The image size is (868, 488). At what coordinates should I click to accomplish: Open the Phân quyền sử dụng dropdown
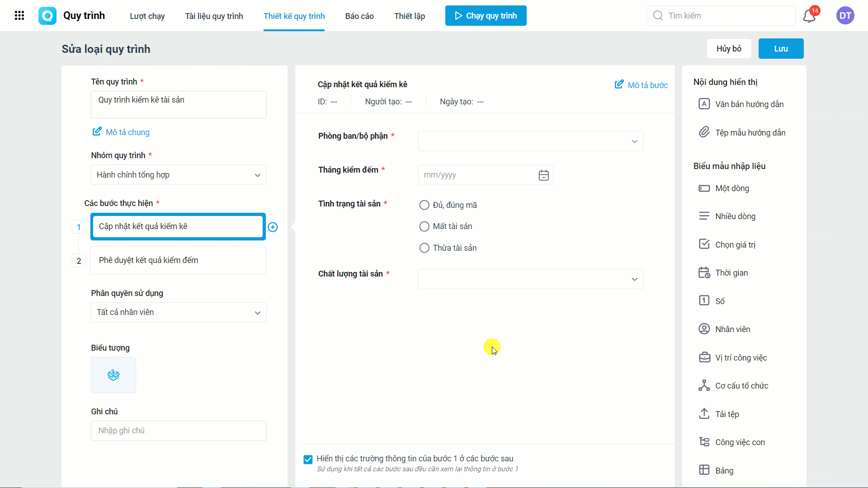click(179, 312)
